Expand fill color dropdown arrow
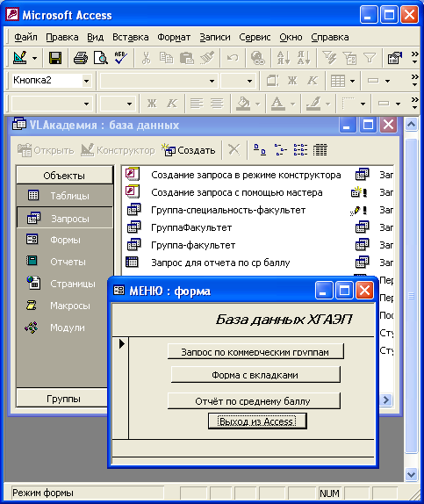Viewport: 424px width, 504px height. (x=257, y=104)
